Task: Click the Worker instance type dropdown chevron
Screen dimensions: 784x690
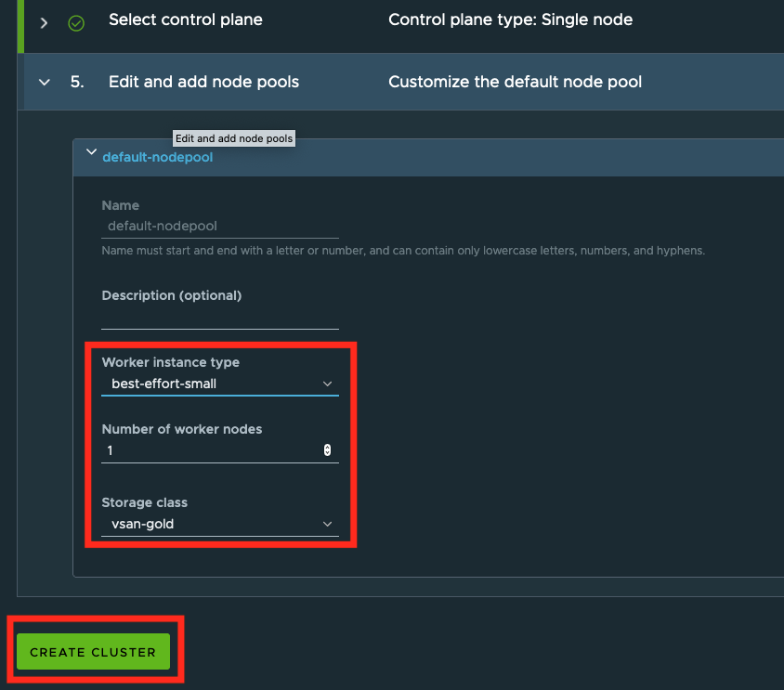Action: point(328,383)
